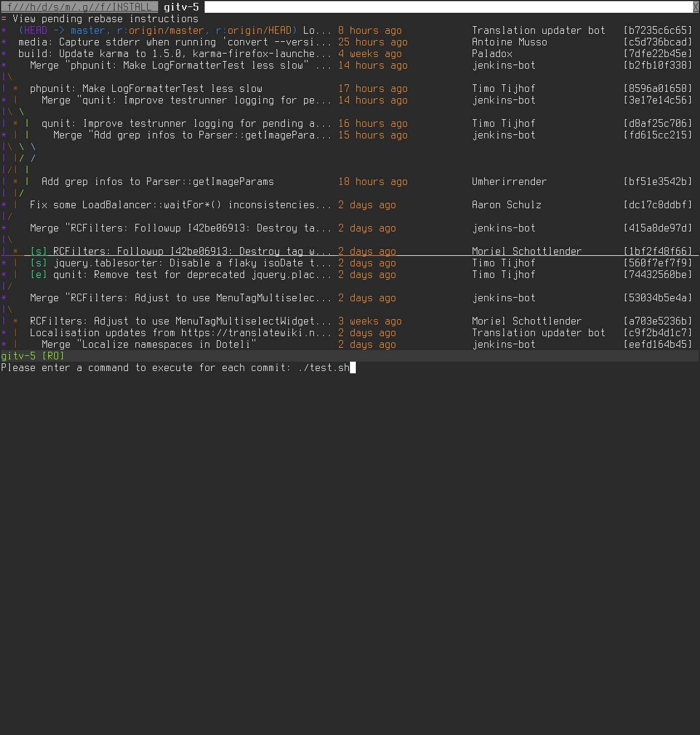Click commit hash [560f7ef7f9]
This screenshot has height=735, width=700.
coord(658,263)
